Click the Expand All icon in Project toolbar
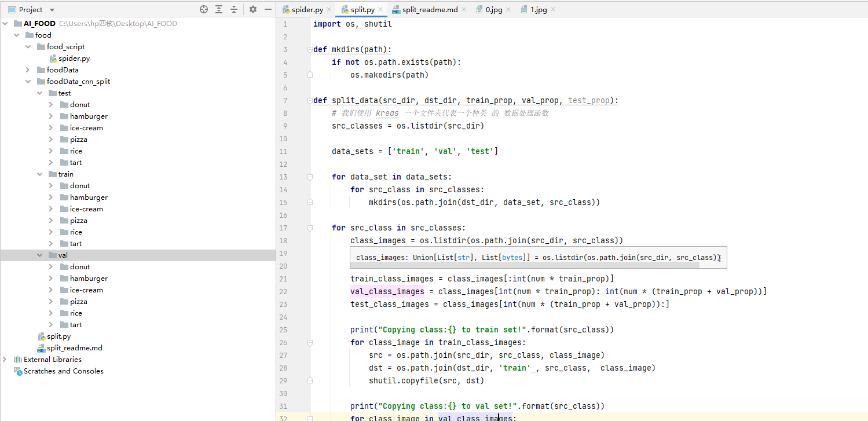 219,9
